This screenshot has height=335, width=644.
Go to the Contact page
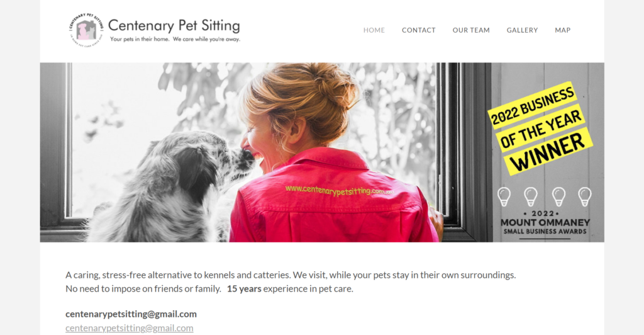coord(418,30)
